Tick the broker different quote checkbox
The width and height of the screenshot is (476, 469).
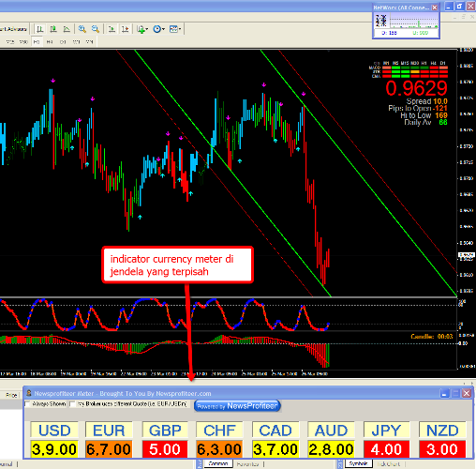(72, 404)
